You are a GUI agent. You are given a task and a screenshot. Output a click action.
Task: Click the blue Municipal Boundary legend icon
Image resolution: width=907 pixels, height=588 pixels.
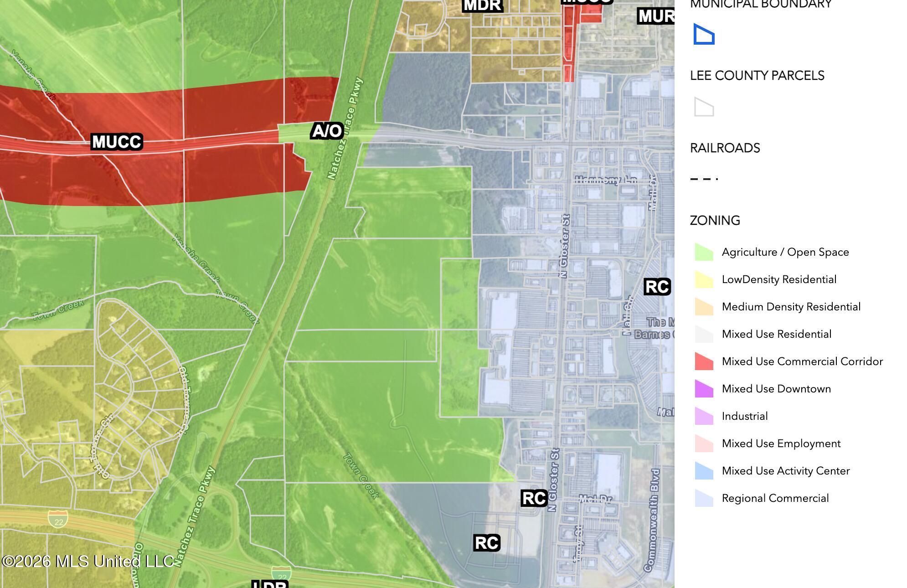point(704,34)
